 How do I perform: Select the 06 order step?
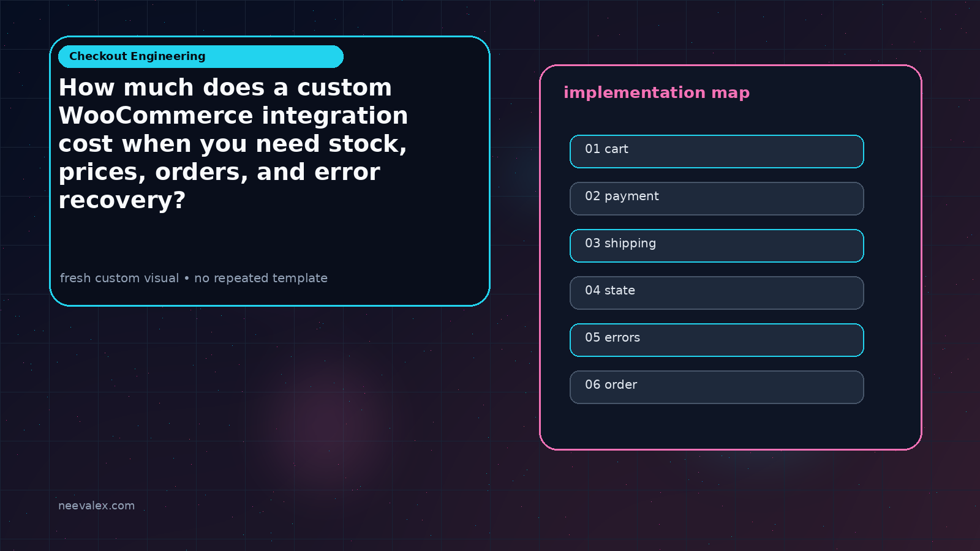tap(717, 387)
